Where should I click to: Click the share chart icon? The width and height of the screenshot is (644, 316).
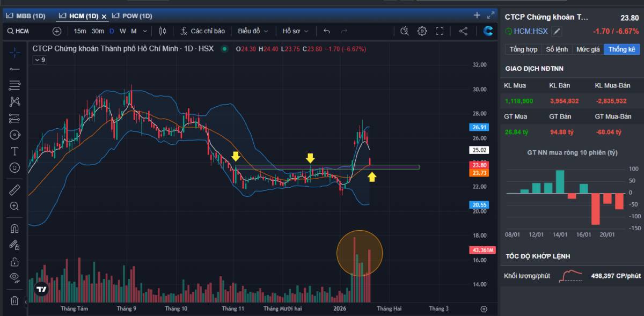point(463,31)
